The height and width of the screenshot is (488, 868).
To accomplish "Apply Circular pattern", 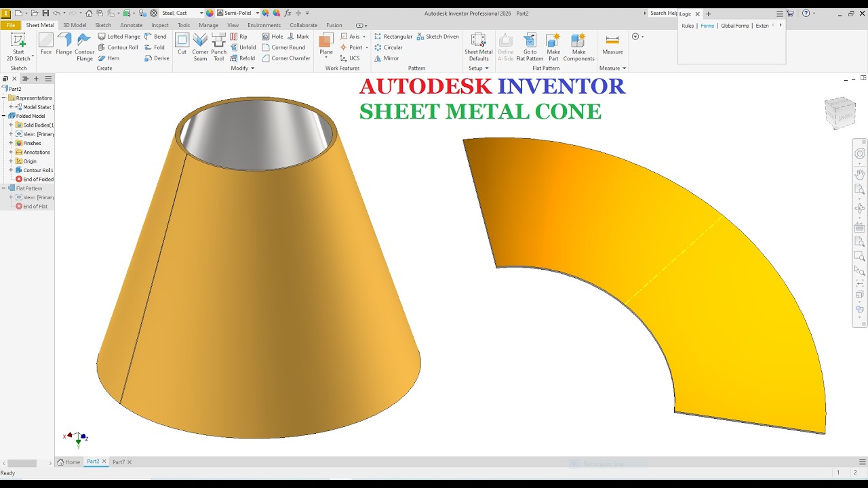I will [x=388, y=47].
